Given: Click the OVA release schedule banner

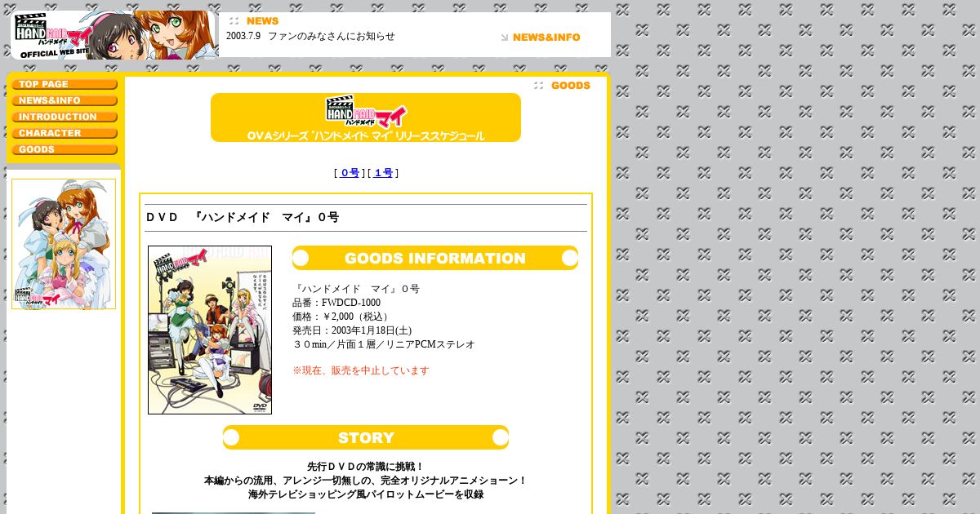Looking at the screenshot, I should [x=366, y=117].
